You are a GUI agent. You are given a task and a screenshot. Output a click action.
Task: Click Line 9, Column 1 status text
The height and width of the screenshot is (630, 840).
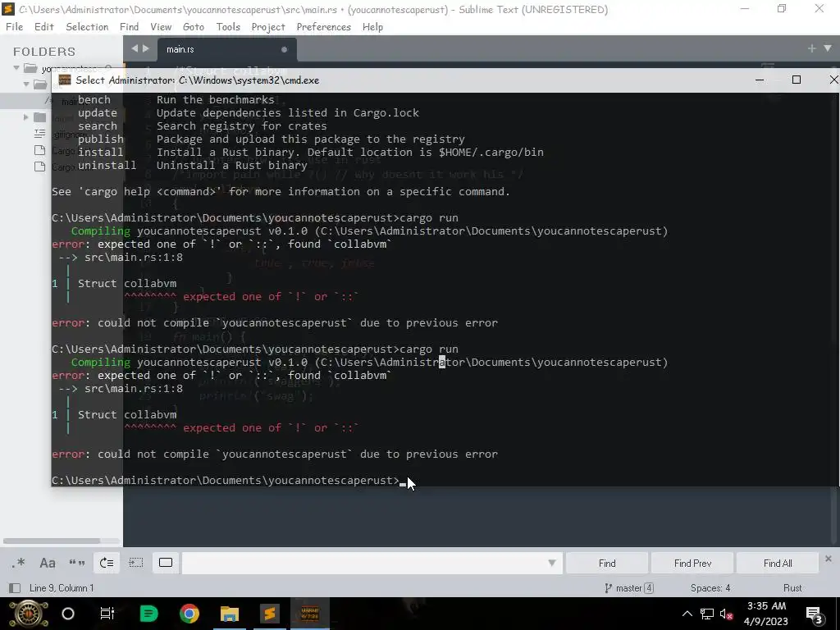click(x=62, y=588)
